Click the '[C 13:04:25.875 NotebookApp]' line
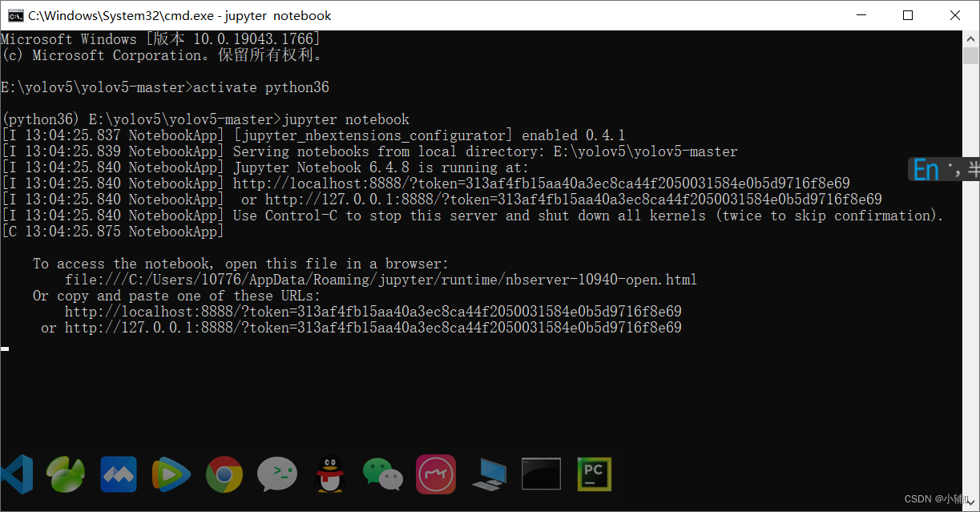The width and height of the screenshot is (980, 512). point(113,232)
